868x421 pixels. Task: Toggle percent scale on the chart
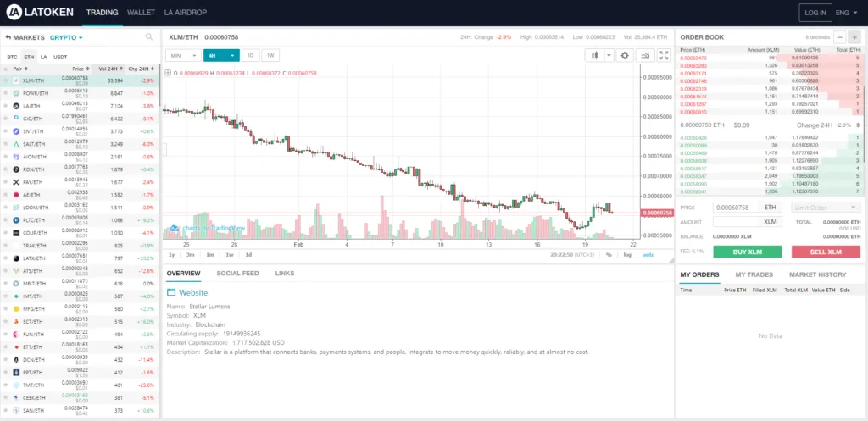(x=609, y=254)
